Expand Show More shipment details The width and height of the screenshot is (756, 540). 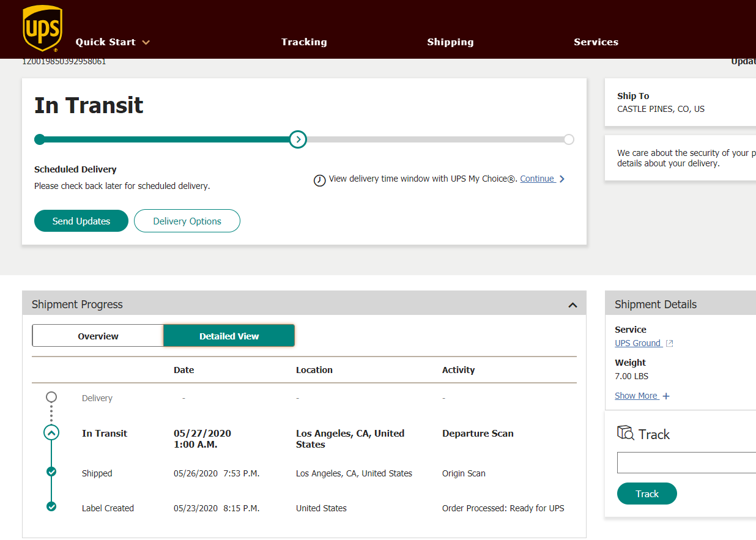click(x=642, y=396)
